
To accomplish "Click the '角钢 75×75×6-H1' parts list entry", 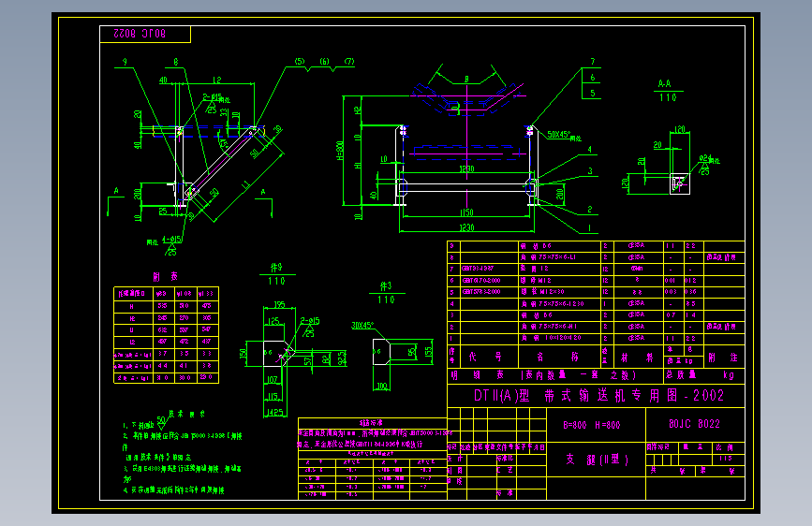I will 549,327.
